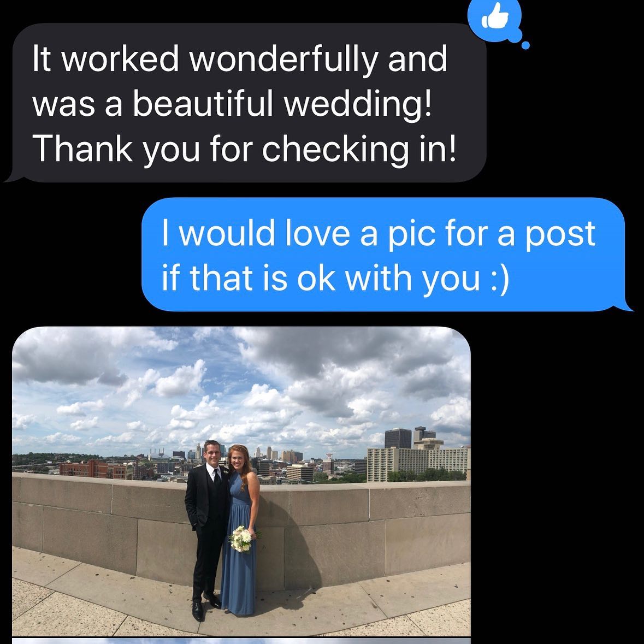
Task: Click the word "wedding!" in received message
Action: [358, 103]
